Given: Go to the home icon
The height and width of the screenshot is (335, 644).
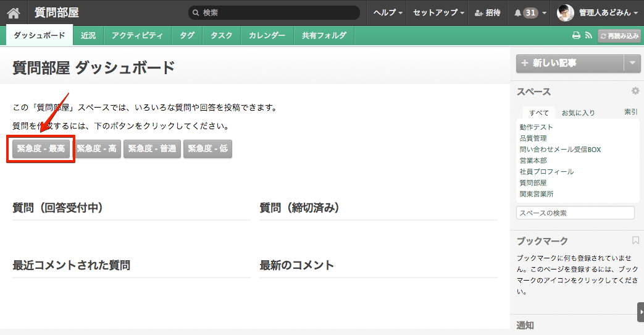Looking at the screenshot, I should [x=14, y=13].
